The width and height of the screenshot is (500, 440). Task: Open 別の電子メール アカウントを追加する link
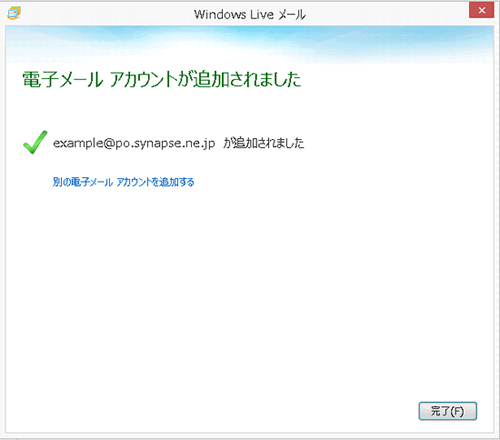coord(123,182)
